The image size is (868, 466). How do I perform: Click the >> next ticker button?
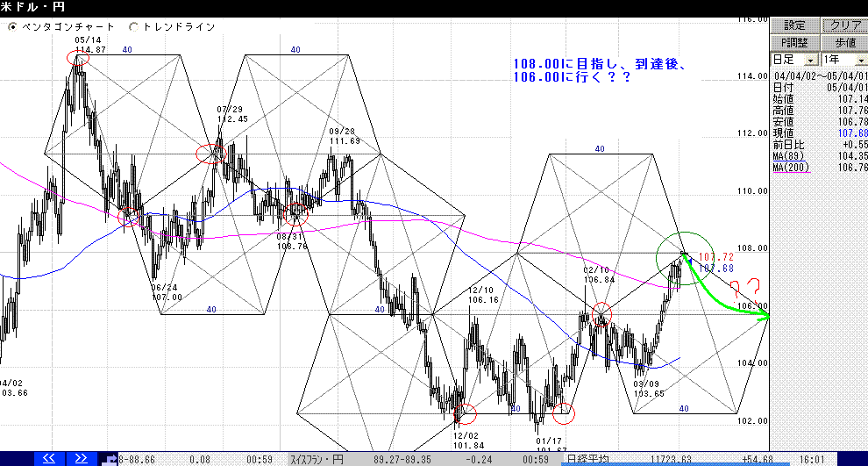point(82,459)
